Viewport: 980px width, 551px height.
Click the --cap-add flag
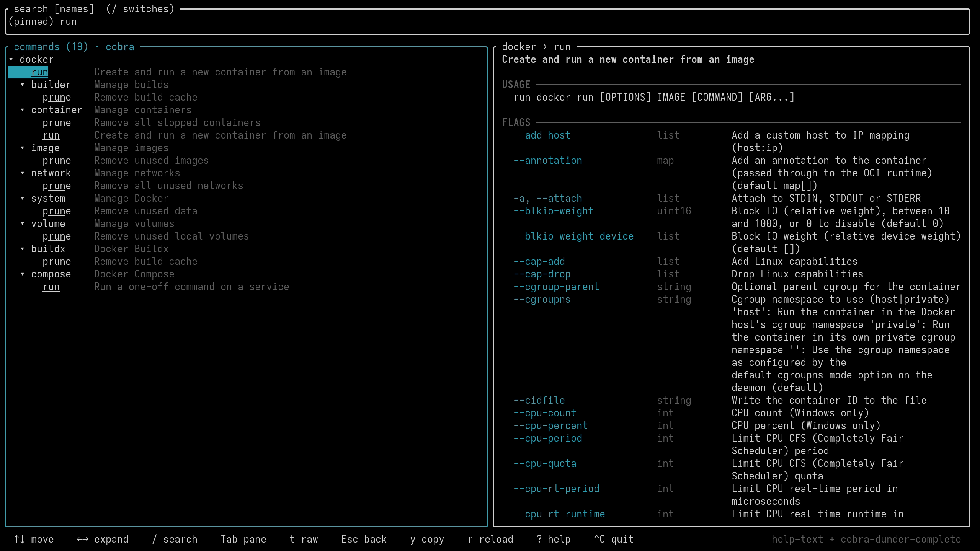coord(539,262)
